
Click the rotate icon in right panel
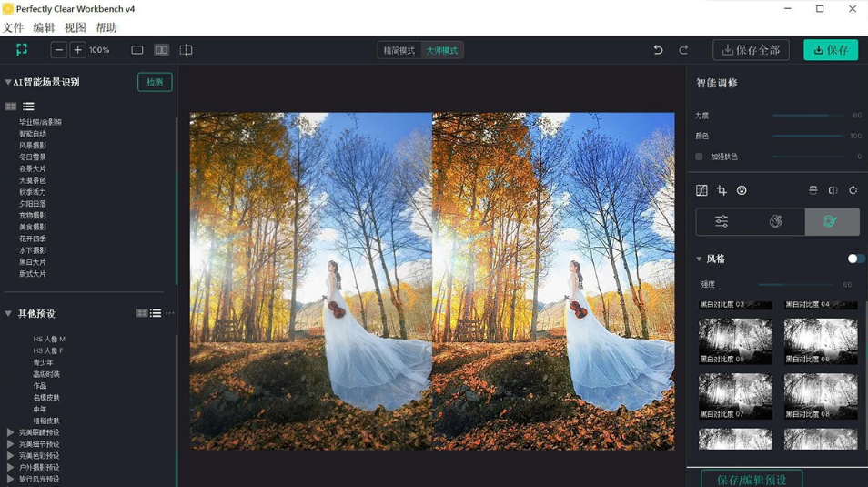(853, 190)
